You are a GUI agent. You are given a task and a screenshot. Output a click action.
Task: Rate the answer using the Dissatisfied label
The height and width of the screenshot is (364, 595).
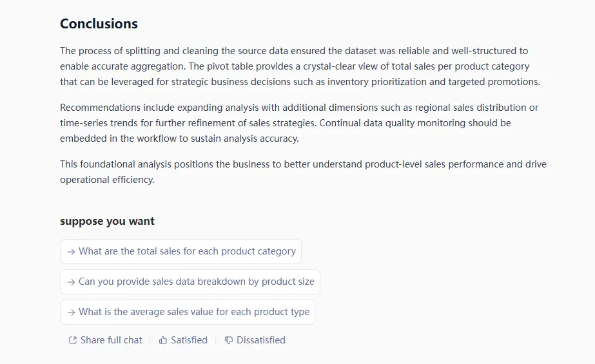click(260, 340)
